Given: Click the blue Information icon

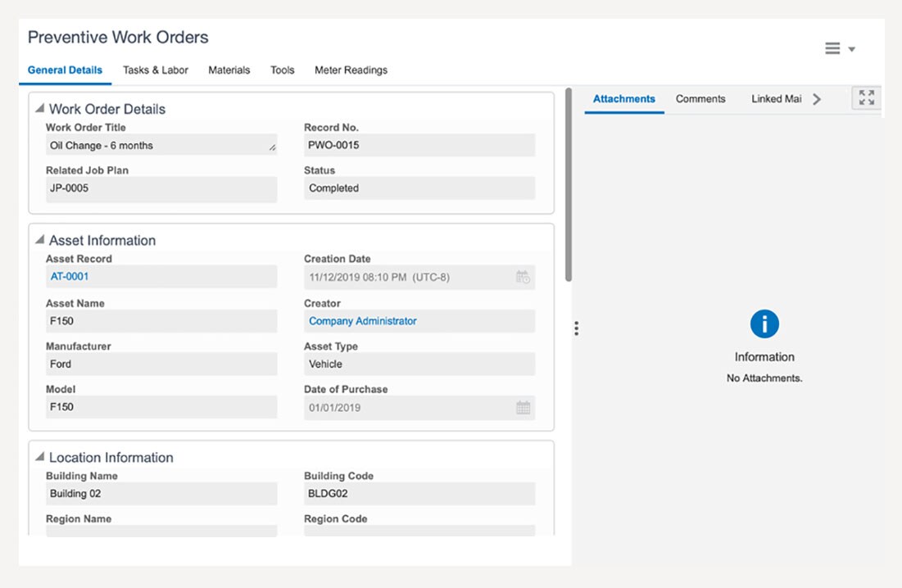Looking at the screenshot, I should [x=764, y=324].
